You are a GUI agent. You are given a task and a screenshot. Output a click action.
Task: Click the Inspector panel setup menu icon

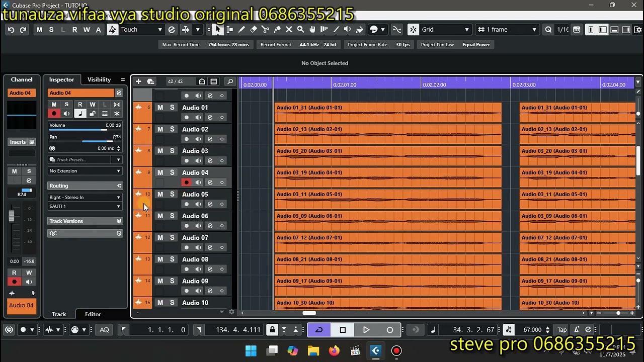(122, 79)
